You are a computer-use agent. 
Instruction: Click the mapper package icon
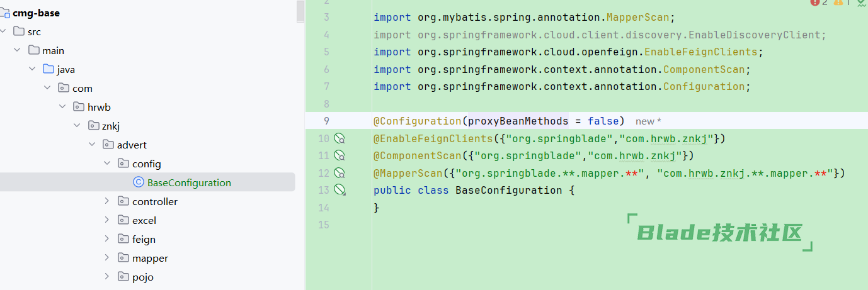pyautogui.click(x=123, y=258)
